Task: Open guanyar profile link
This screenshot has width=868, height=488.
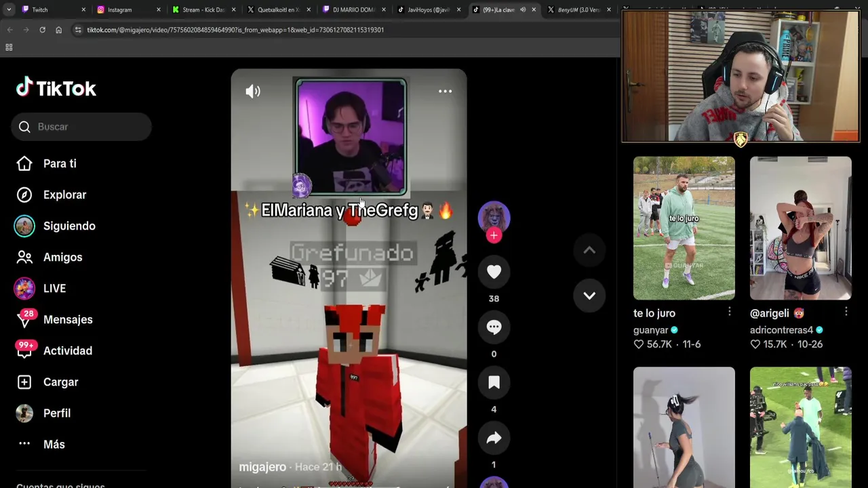Action: [651, 330]
